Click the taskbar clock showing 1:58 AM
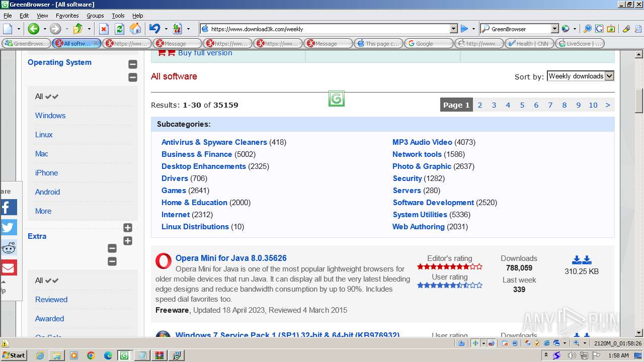The image size is (644, 362). pyautogui.click(x=618, y=355)
